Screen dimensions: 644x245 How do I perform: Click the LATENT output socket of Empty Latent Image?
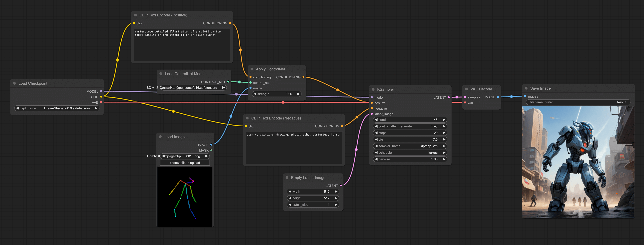pyautogui.click(x=341, y=186)
